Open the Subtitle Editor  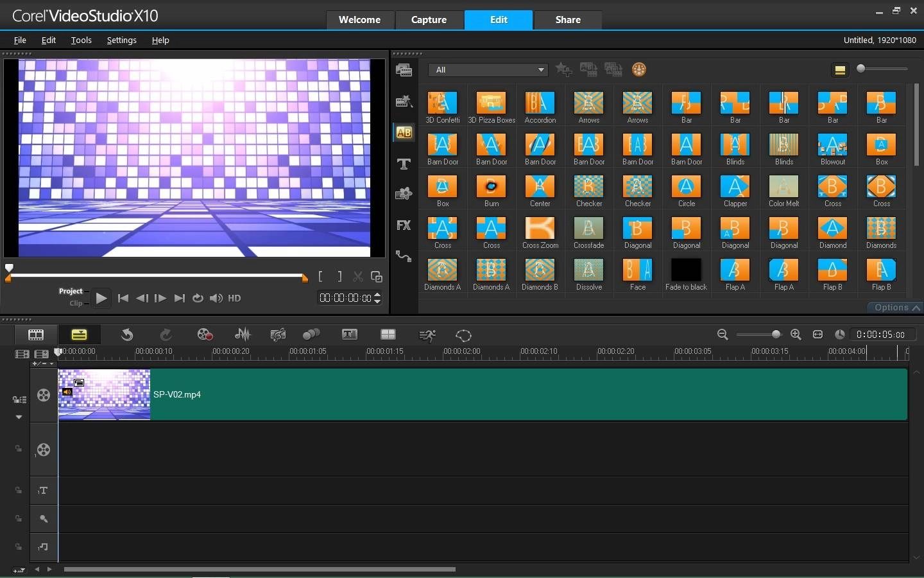click(350, 334)
